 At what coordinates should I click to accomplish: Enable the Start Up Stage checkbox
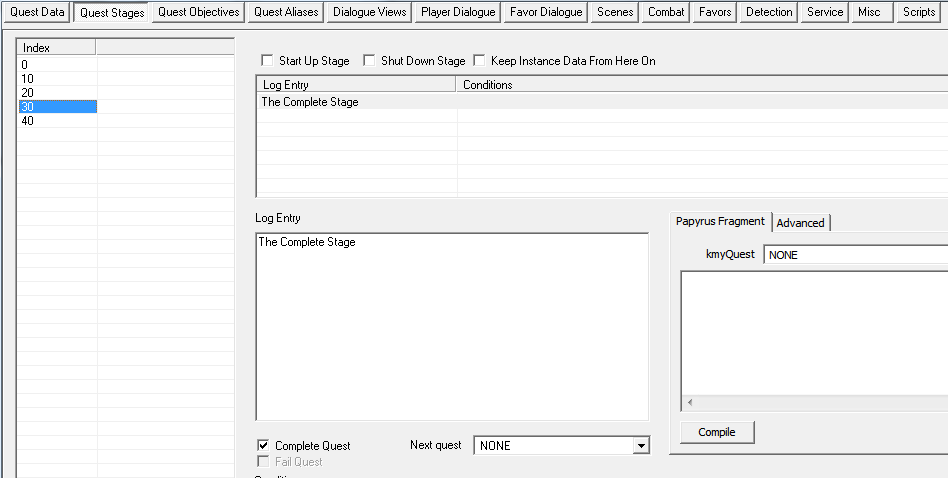pos(267,61)
